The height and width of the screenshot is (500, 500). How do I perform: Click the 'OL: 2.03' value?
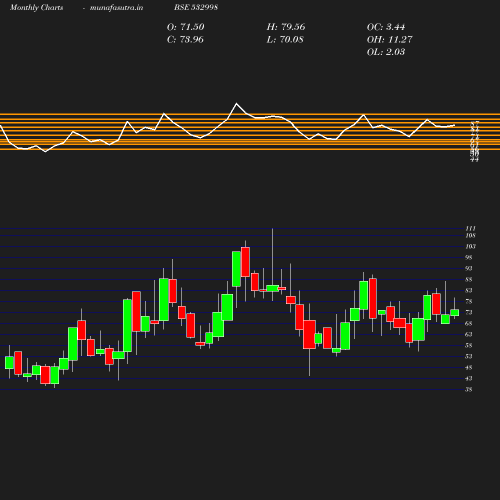pos(386,52)
